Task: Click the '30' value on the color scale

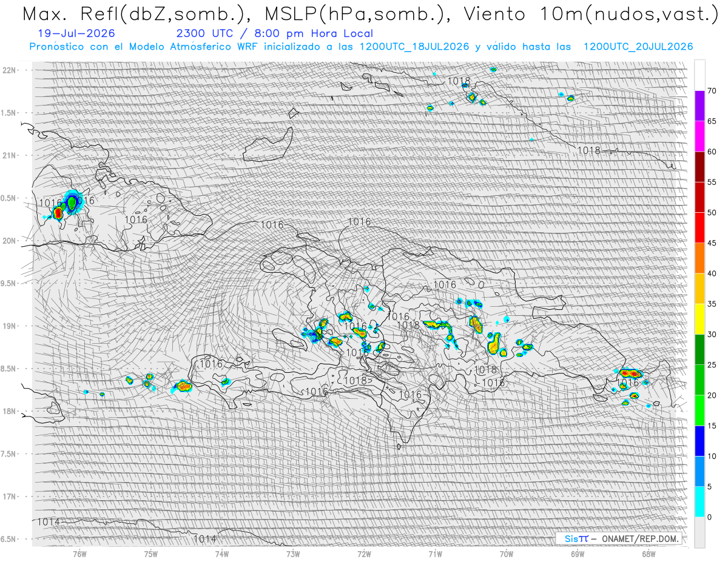Action: pyautogui.click(x=712, y=335)
